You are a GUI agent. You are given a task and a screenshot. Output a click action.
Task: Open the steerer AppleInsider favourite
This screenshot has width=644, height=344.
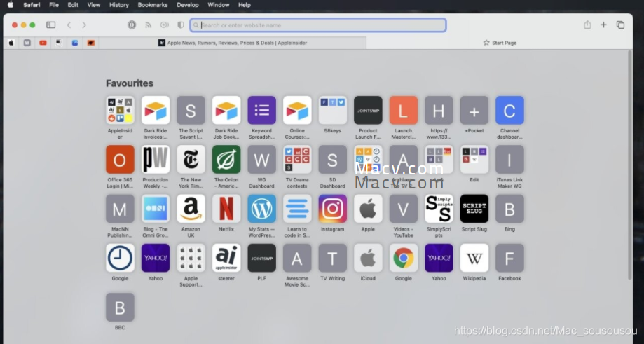(226, 258)
